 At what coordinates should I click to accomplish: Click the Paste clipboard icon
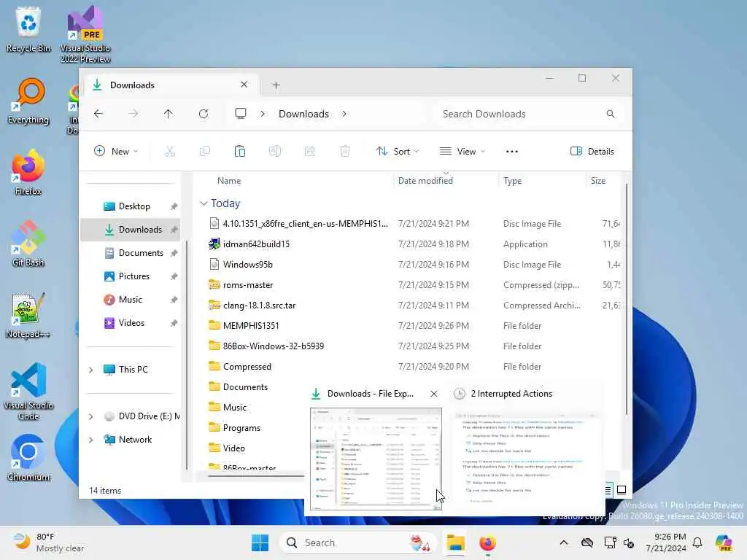(x=239, y=152)
